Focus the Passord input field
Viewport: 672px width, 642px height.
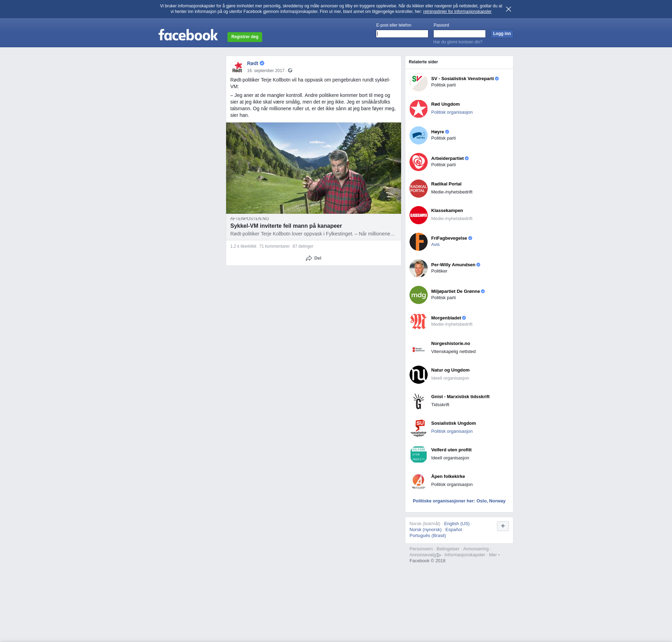point(459,34)
